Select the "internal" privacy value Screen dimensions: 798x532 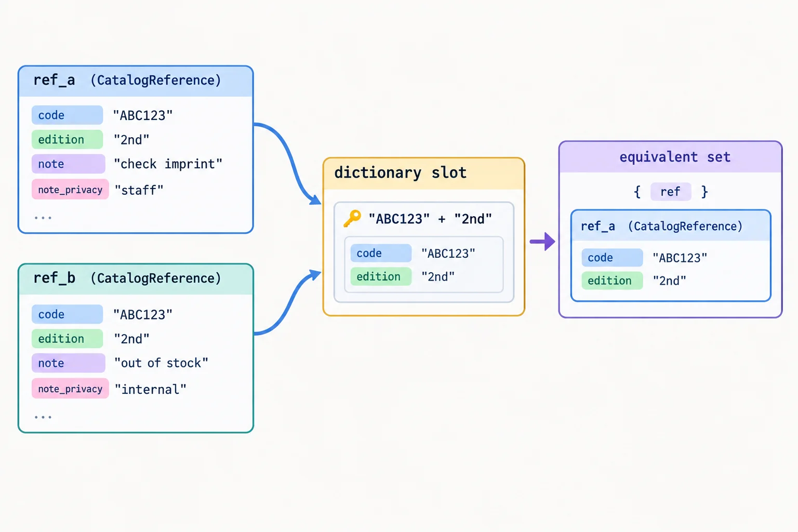point(150,389)
